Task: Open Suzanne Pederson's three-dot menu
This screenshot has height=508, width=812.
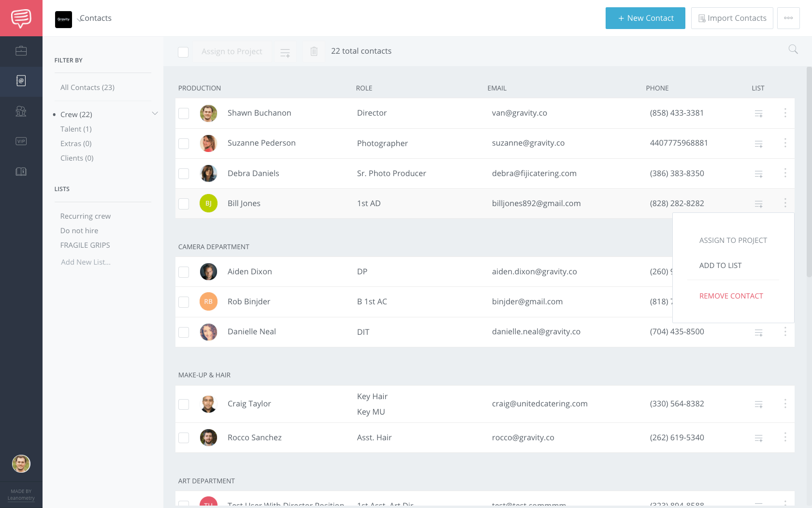Action: [785, 143]
